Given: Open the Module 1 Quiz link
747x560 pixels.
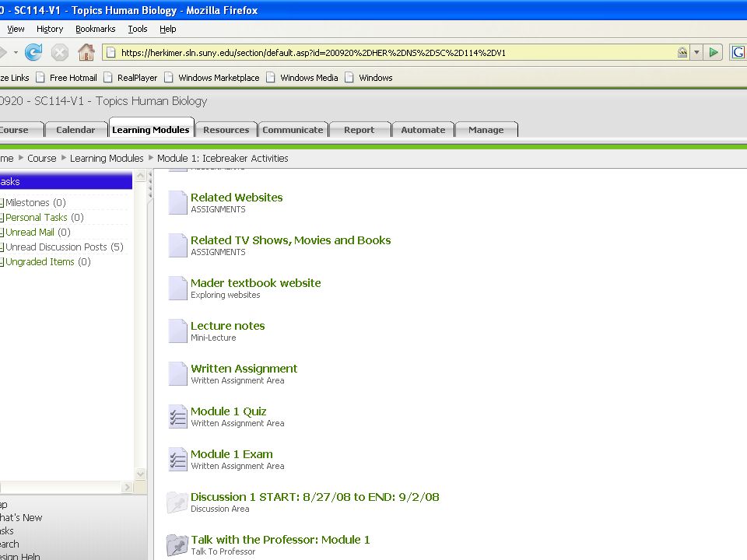Looking at the screenshot, I should 229,412.
